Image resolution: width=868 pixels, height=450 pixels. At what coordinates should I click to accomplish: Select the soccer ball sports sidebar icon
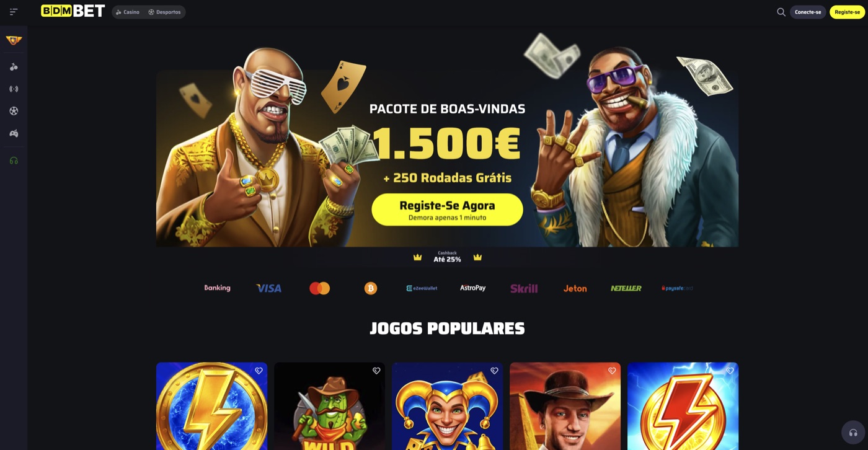[x=14, y=111]
